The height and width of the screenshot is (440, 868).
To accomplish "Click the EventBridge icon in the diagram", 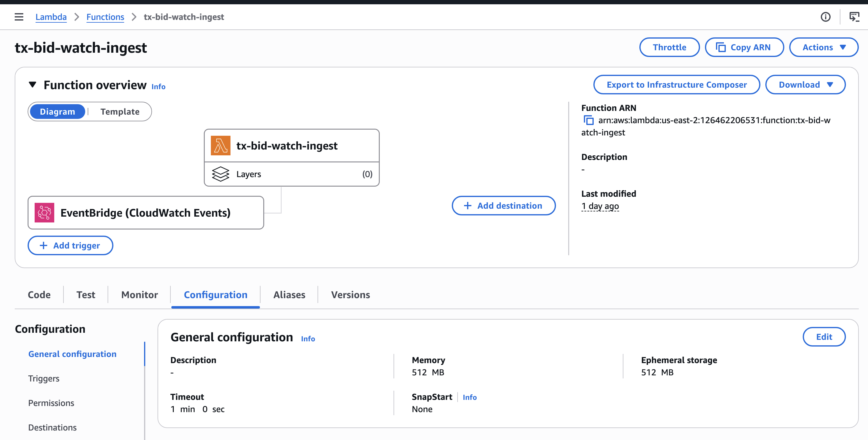I will point(44,212).
